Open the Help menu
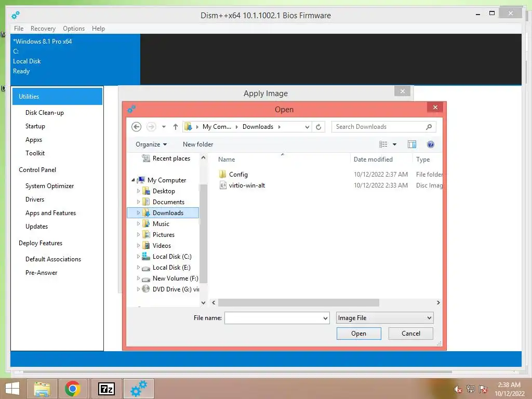 pyautogui.click(x=98, y=29)
